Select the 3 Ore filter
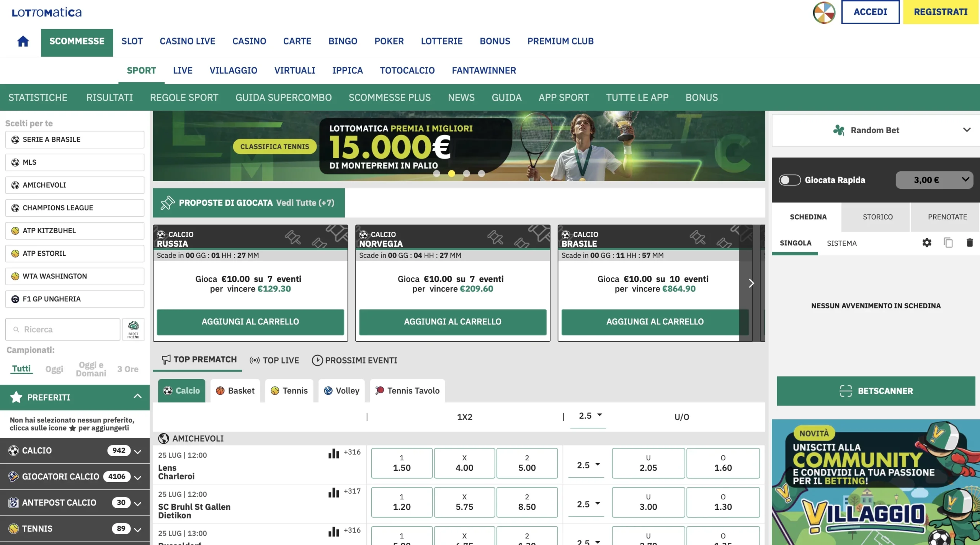The height and width of the screenshot is (545, 980). [x=128, y=369]
